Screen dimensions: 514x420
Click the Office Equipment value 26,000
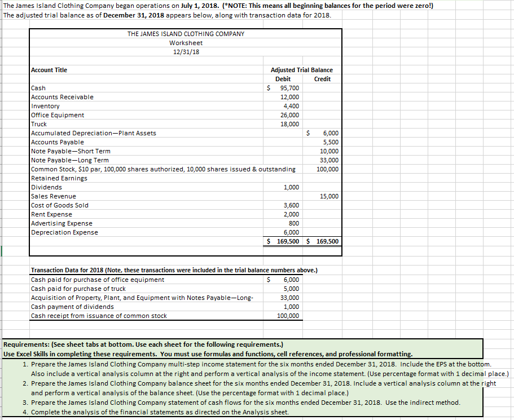click(x=289, y=115)
